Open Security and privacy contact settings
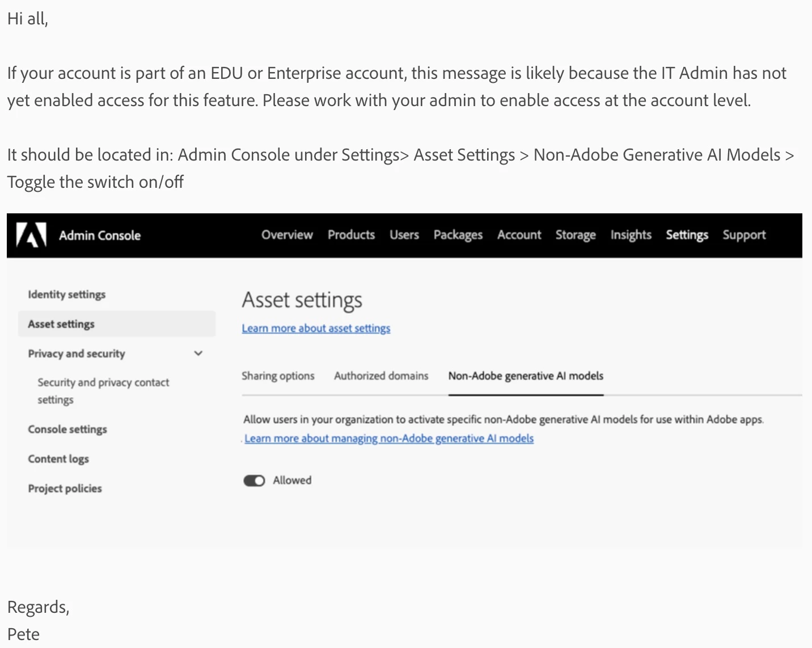This screenshot has height=648, width=812. click(103, 390)
